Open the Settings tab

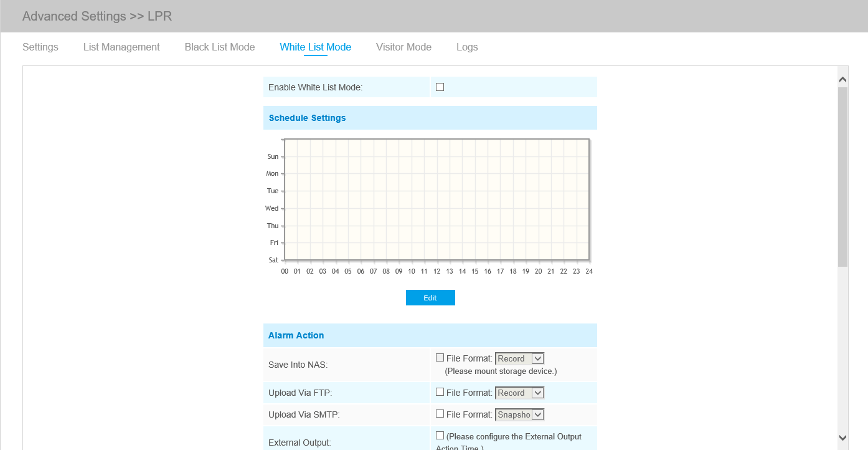tap(40, 47)
